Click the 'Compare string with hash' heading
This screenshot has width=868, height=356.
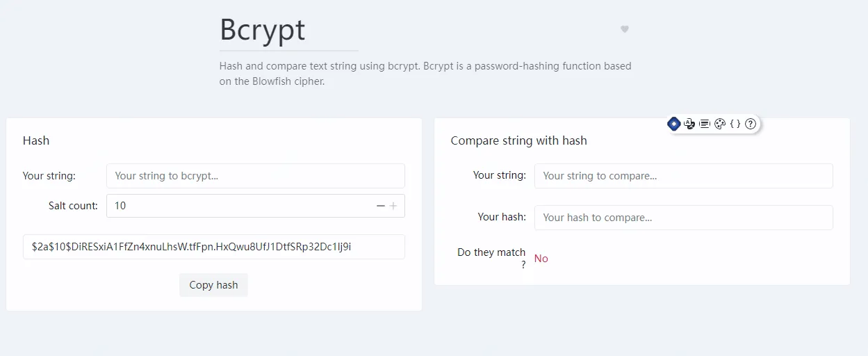[x=518, y=140]
